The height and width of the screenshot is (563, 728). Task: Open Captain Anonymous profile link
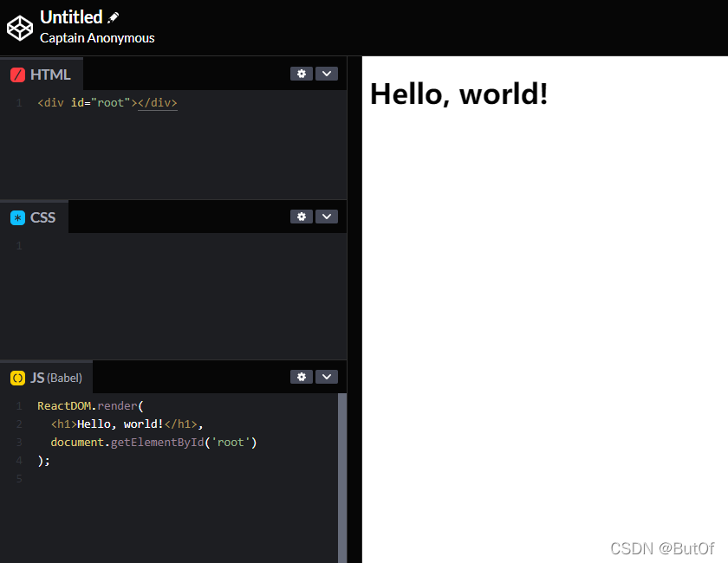tap(97, 38)
